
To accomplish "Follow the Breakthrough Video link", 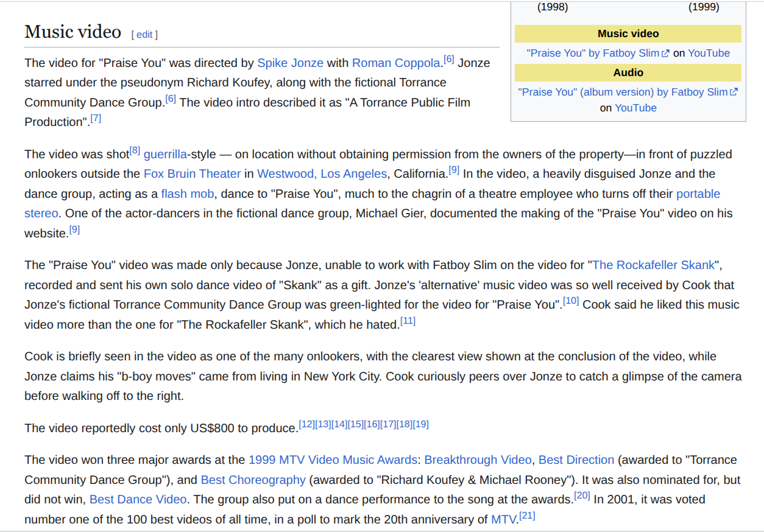I will [478, 460].
